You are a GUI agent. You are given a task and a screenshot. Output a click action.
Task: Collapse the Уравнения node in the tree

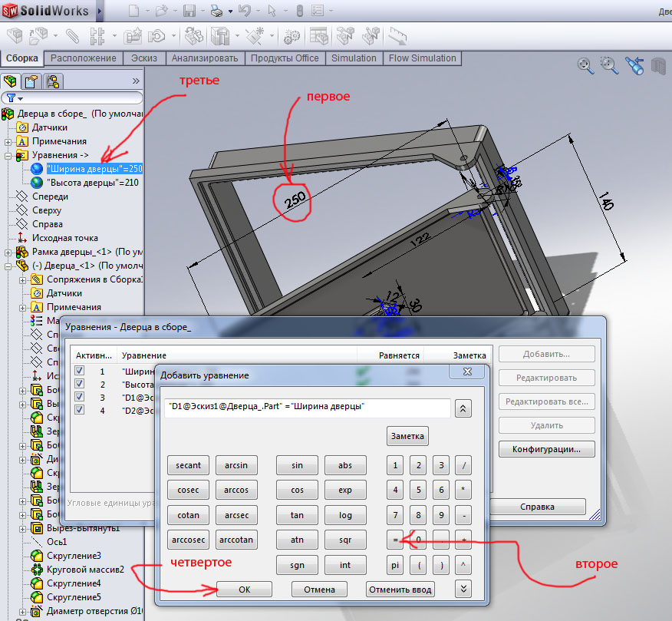click(8, 155)
